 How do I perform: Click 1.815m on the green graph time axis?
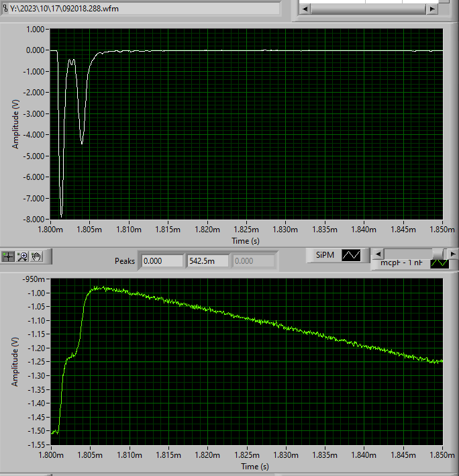168,455
